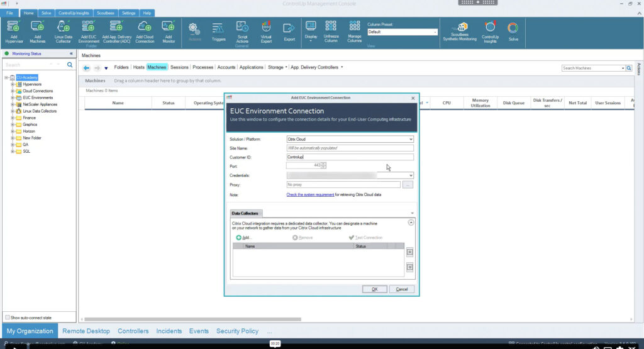Click the Triggers icon in the ribbon
The height and width of the screenshot is (349, 644).
tap(218, 28)
